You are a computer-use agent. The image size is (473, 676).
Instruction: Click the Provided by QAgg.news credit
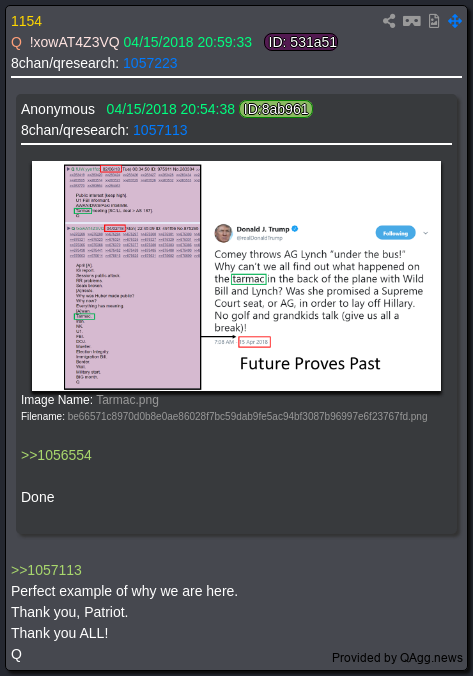pos(397,657)
